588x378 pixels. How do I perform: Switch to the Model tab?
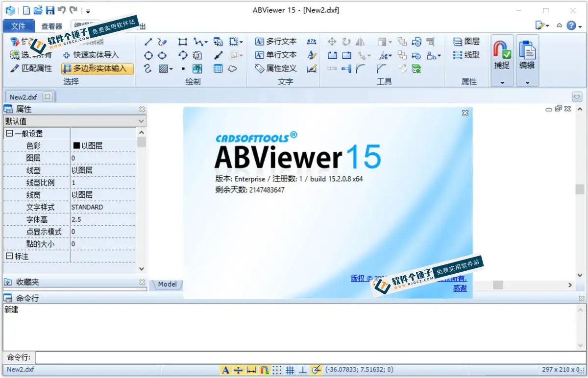coord(167,284)
